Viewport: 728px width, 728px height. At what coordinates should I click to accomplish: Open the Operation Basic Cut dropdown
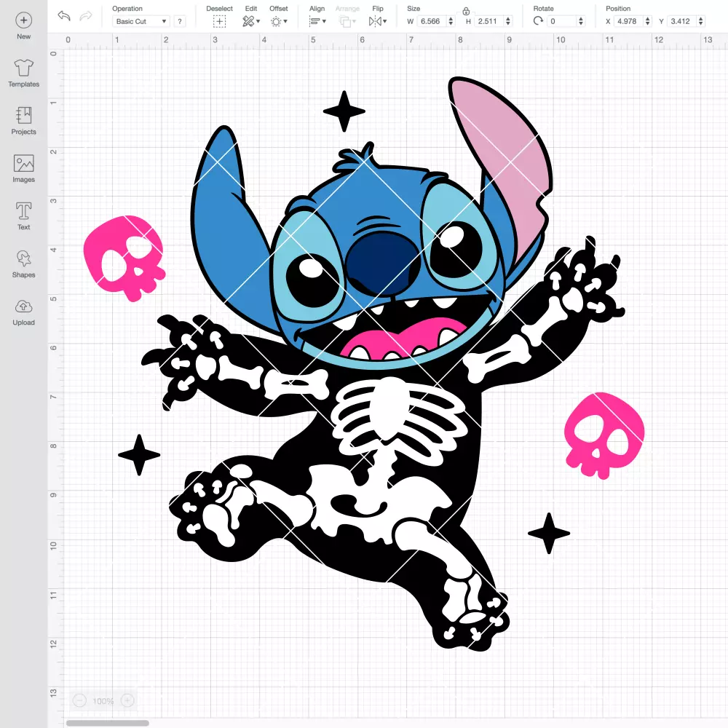pos(141,21)
